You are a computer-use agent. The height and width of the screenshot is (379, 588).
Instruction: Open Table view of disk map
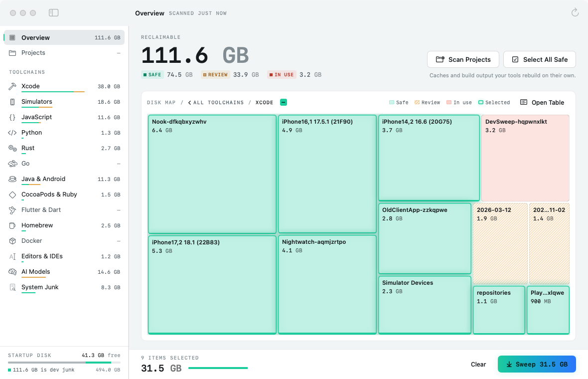click(542, 102)
